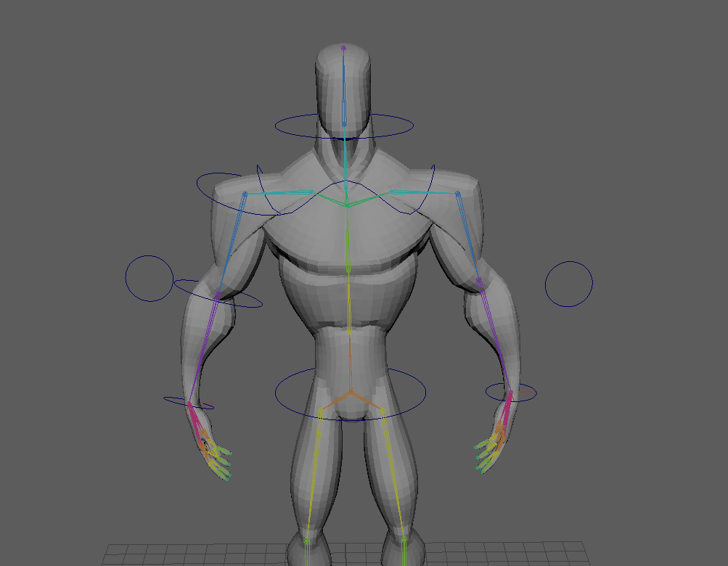Screen dimensions: 728x566
Task: Select the upper leg joint at screen left
Action: [320, 411]
